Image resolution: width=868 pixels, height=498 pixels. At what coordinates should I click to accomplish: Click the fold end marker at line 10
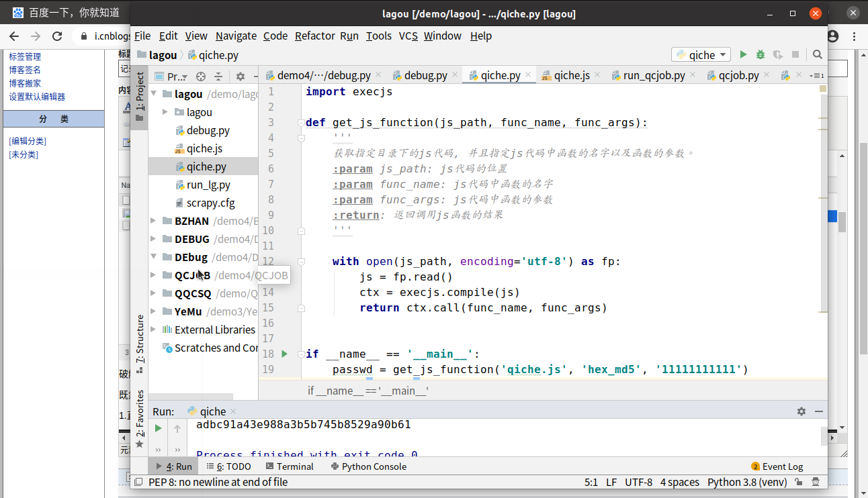[x=301, y=230]
